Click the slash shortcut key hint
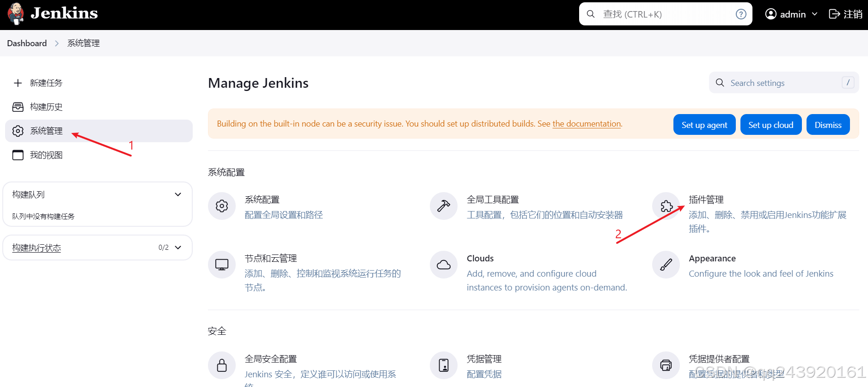This screenshot has width=868, height=387. [x=848, y=83]
